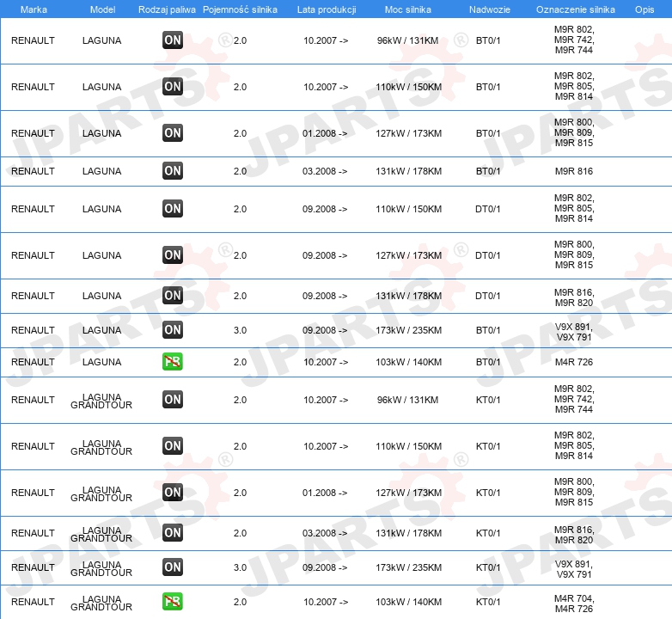Click the Pojemność silnika column header
The width and height of the screenshot is (672, 619).
[240, 9]
